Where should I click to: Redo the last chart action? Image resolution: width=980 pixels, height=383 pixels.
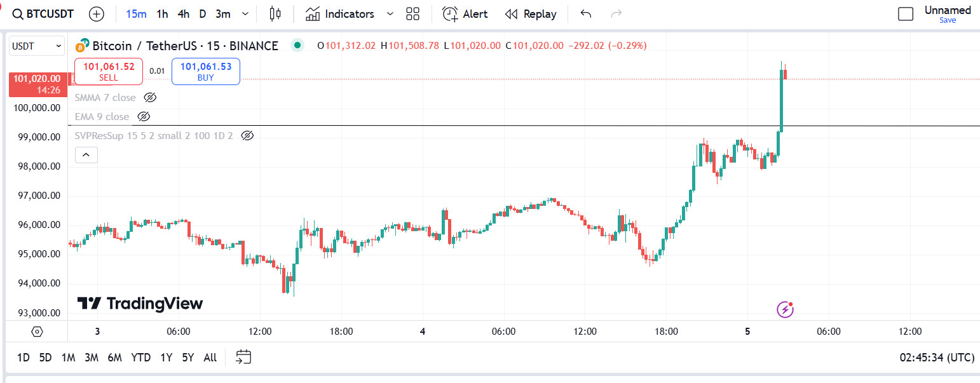(615, 14)
